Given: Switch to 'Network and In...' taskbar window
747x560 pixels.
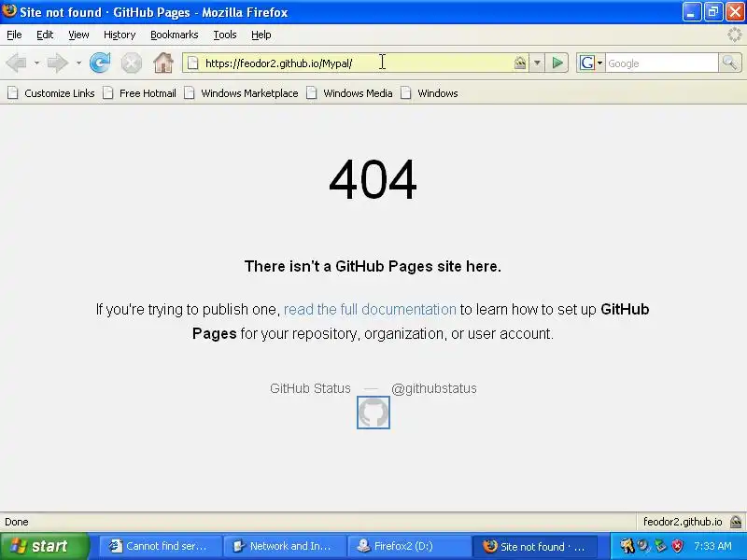Looking at the screenshot, I should click(x=285, y=546).
